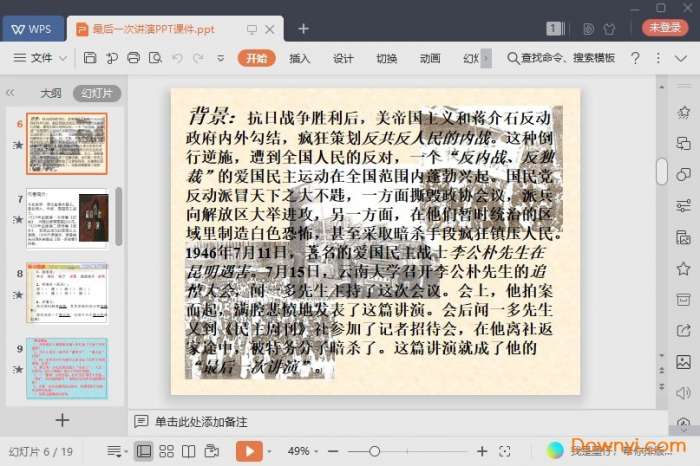Screen dimensions: 700x466
Task: Collapse the ribbon with the chevron
Action: click(x=681, y=58)
